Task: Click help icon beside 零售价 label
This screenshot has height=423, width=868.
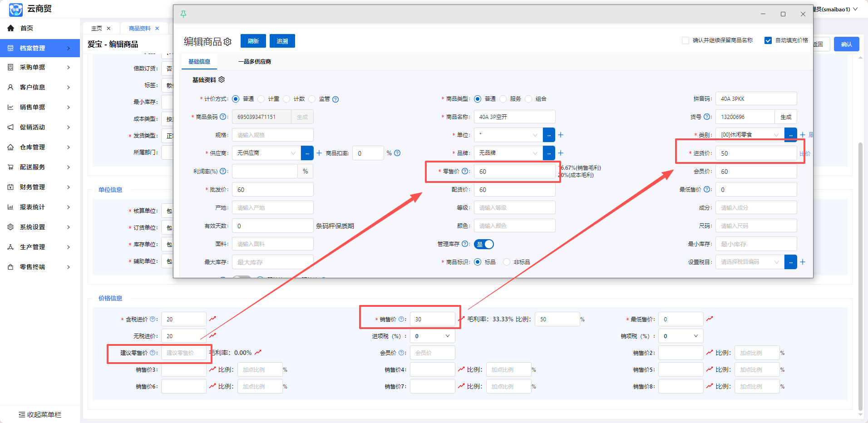Action: click(465, 171)
